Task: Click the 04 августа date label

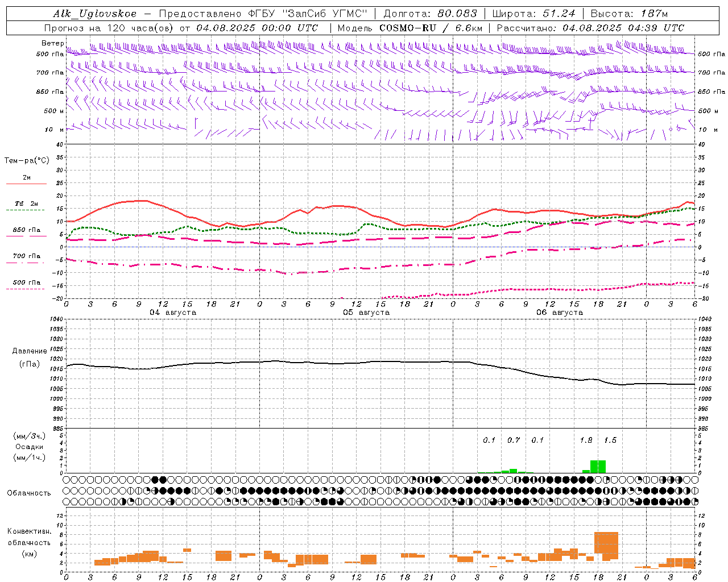Action: click(173, 313)
